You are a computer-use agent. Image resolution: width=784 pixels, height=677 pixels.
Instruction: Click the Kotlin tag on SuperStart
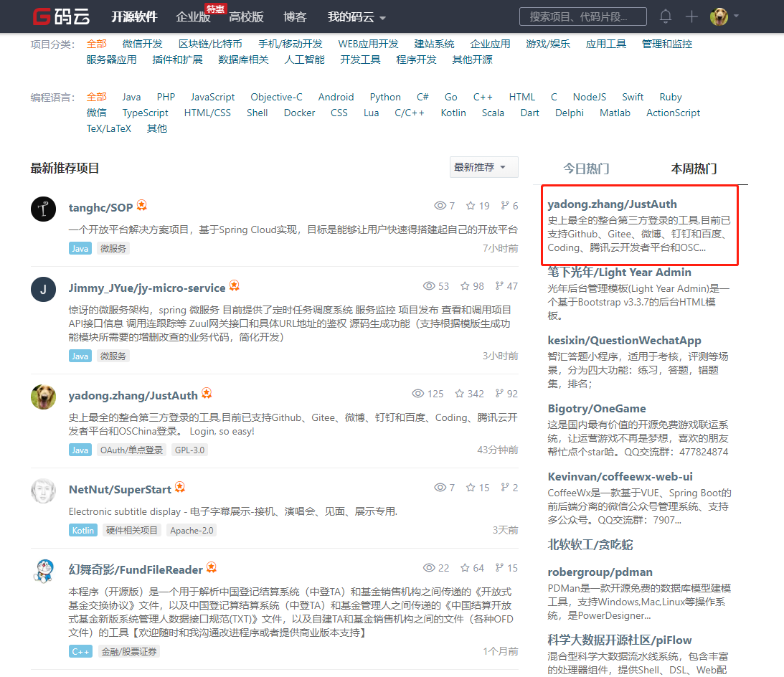pyautogui.click(x=83, y=531)
